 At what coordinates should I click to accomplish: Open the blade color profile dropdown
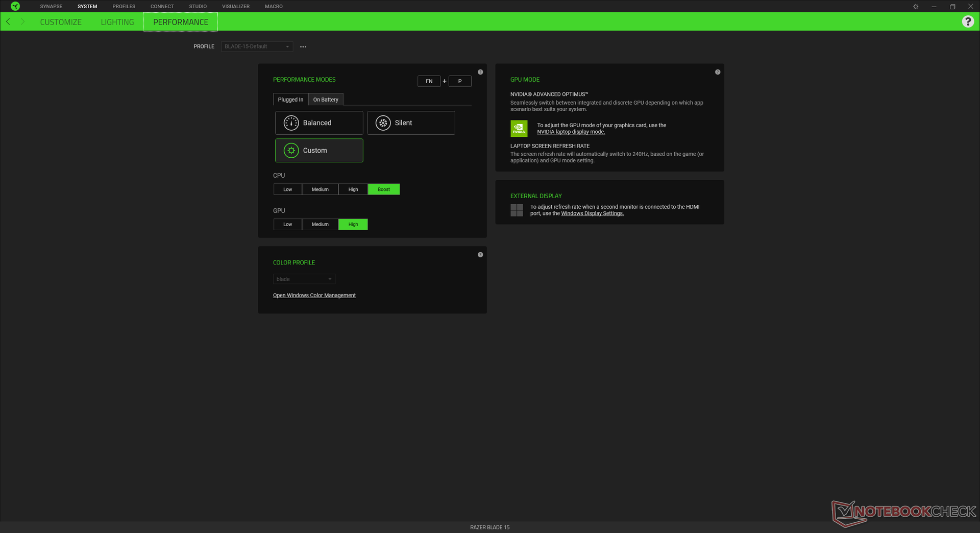click(304, 279)
